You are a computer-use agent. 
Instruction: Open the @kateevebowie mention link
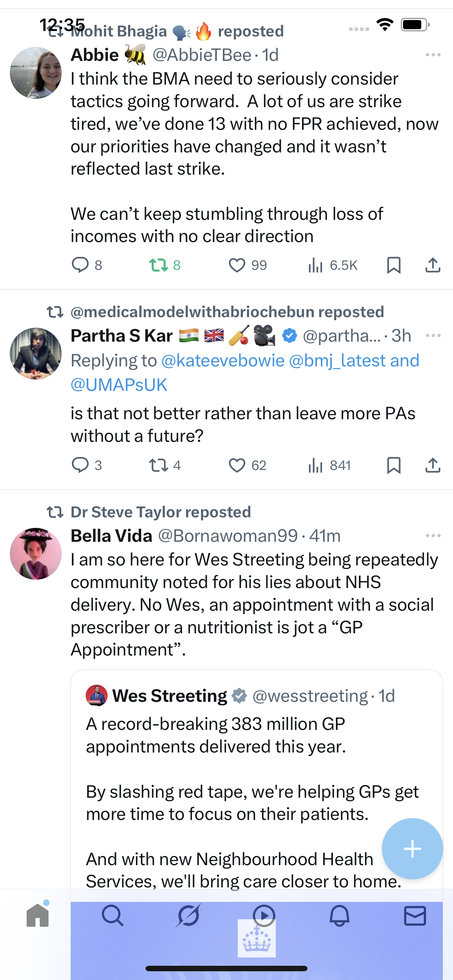223,361
